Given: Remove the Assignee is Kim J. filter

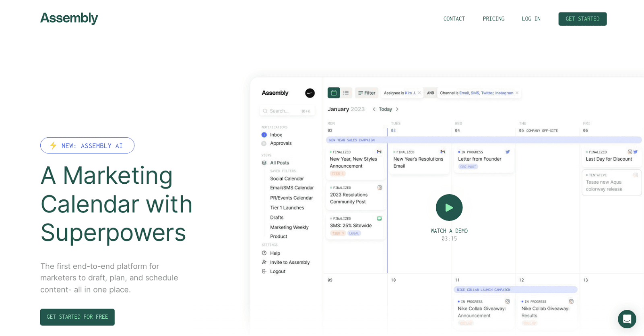Looking at the screenshot, I should click(x=419, y=93).
